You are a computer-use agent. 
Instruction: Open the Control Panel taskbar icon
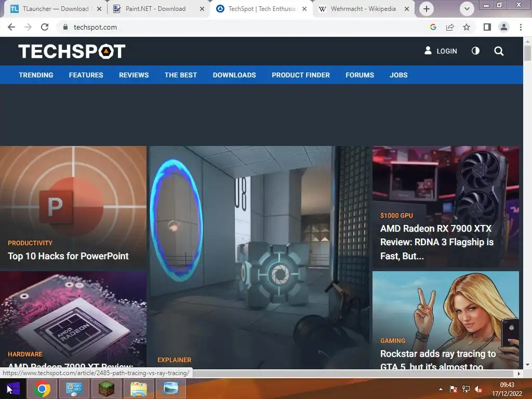74,389
